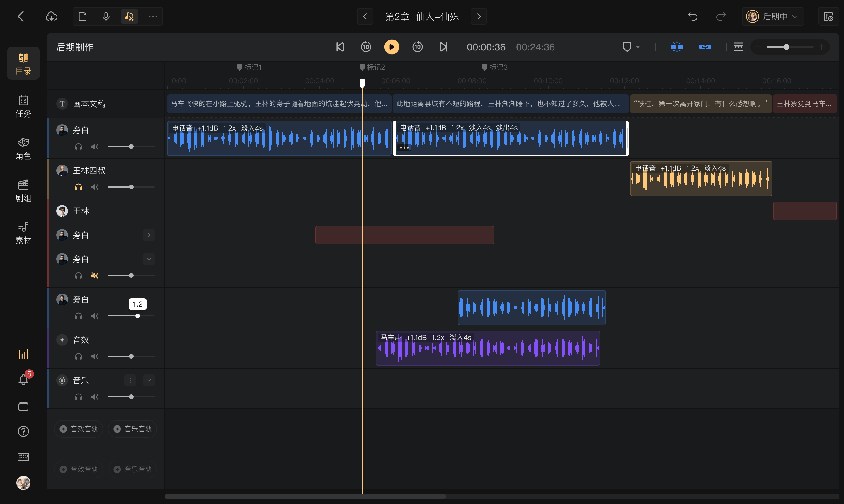Switch to the 角色 sidebar tab
844x504 pixels.
coord(23,148)
